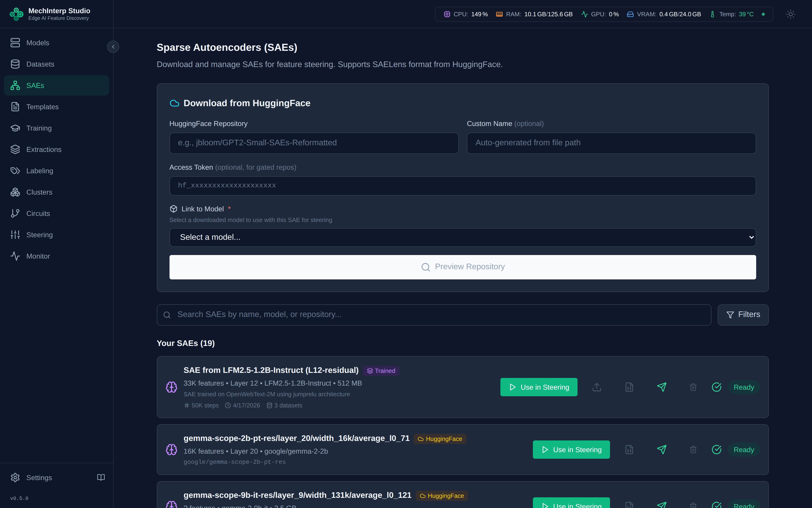Navigate to the Steering page
812x508 pixels.
click(x=56, y=235)
